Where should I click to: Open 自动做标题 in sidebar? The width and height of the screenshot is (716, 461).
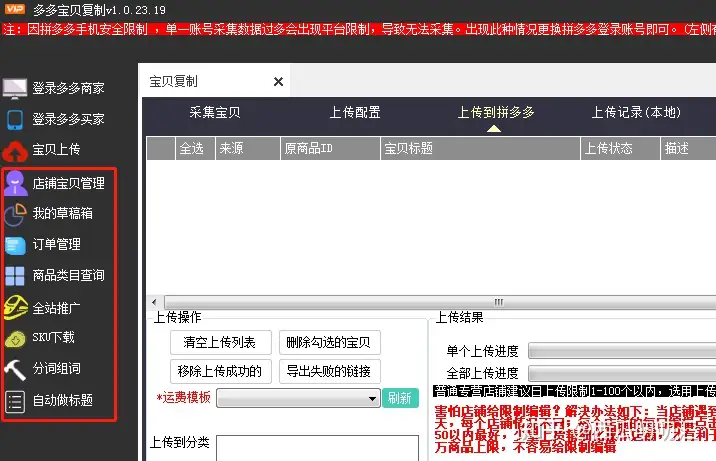click(x=63, y=400)
